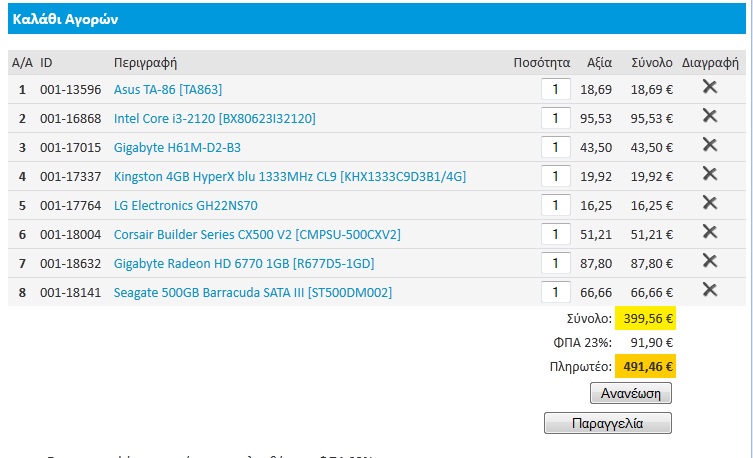Click the Πληρωτέο label

581,367
